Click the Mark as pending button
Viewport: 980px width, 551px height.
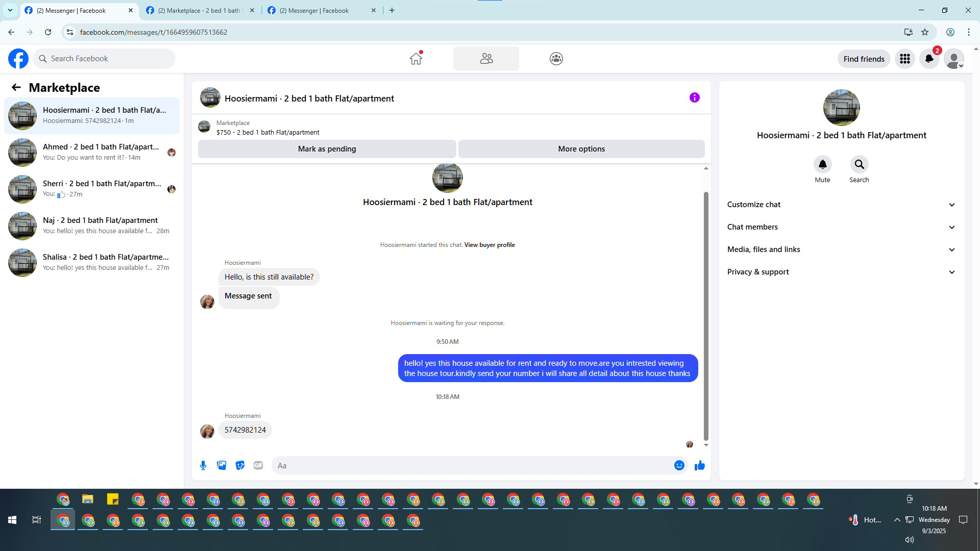point(327,149)
